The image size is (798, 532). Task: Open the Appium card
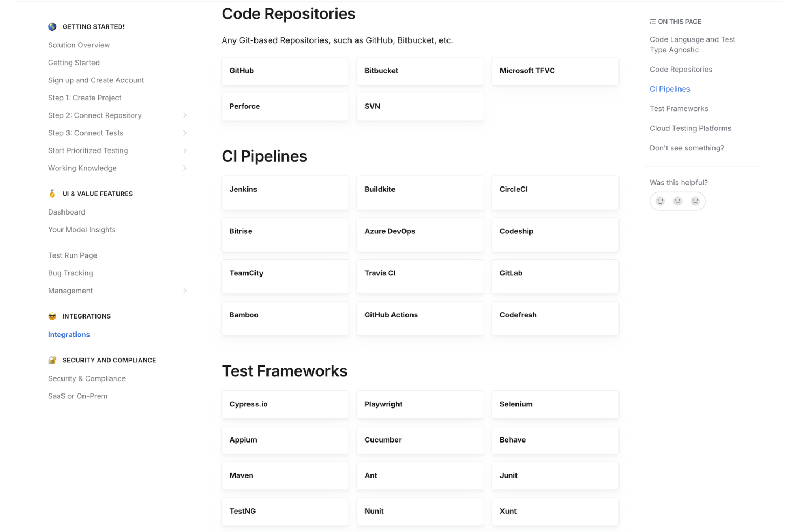[x=285, y=440]
